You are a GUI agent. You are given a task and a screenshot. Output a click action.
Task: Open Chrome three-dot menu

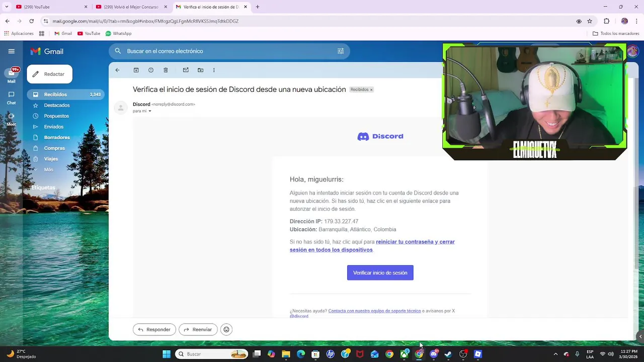(x=637, y=21)
